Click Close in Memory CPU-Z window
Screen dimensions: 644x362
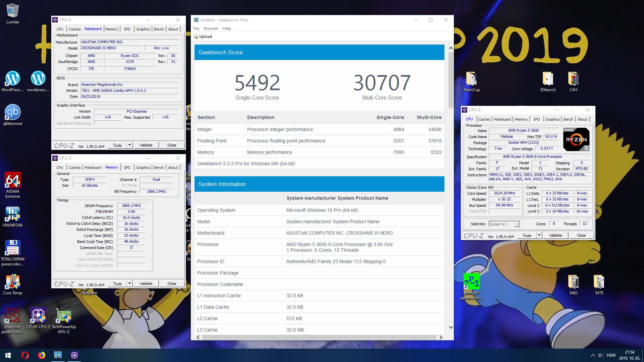pos(172,284)
